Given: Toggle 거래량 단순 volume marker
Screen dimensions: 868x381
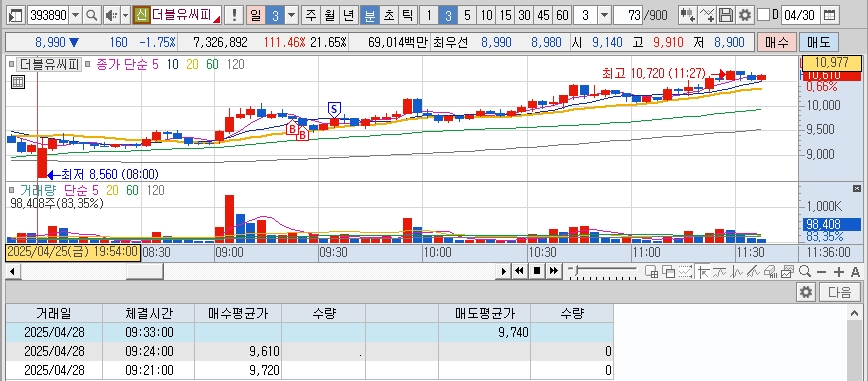Looking at the screenshot, I should 12,190.
